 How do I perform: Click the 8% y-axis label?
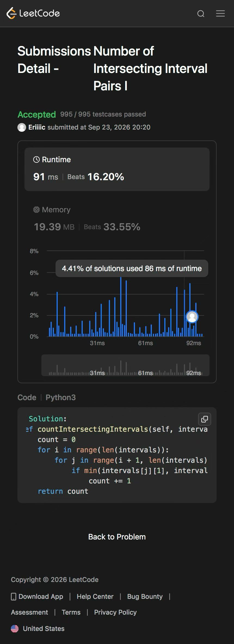(34, 251)
